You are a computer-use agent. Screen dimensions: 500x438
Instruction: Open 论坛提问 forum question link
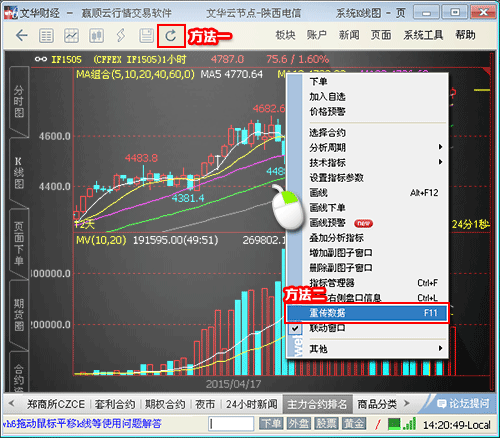[463, 404]
